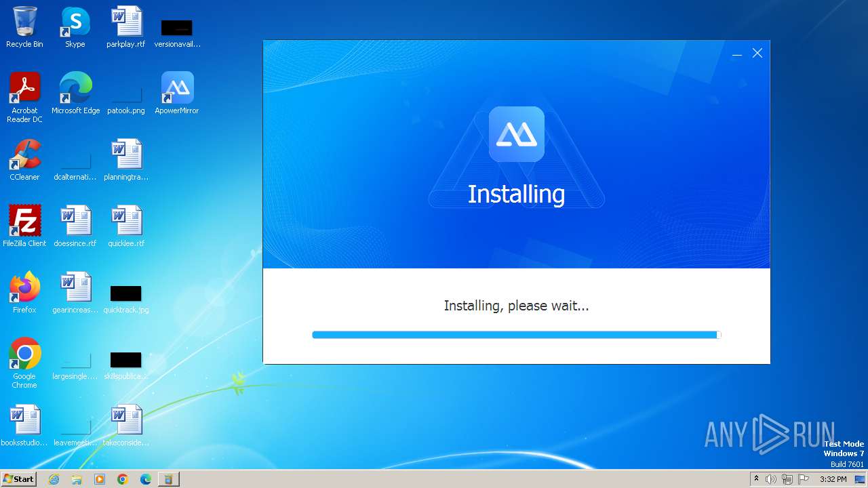Open the volume control in tray
The image size is (868, 488).
[771, 479]
